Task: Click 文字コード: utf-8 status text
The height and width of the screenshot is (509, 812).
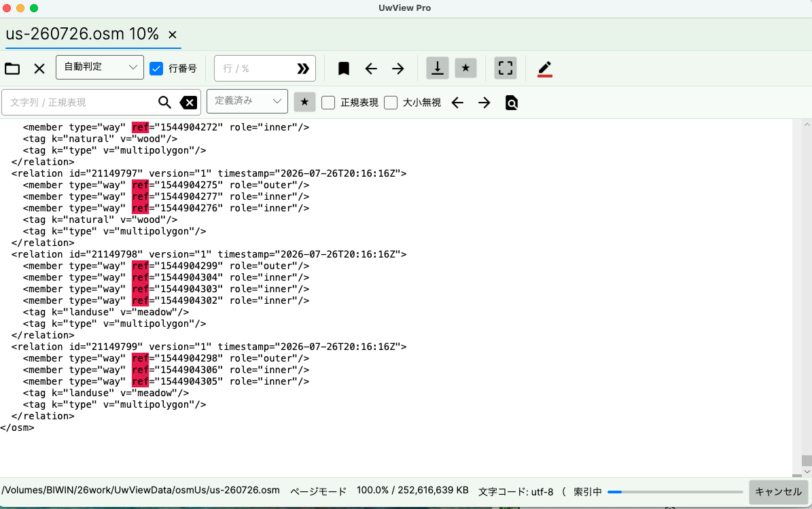Action: [x=515, y=491]
